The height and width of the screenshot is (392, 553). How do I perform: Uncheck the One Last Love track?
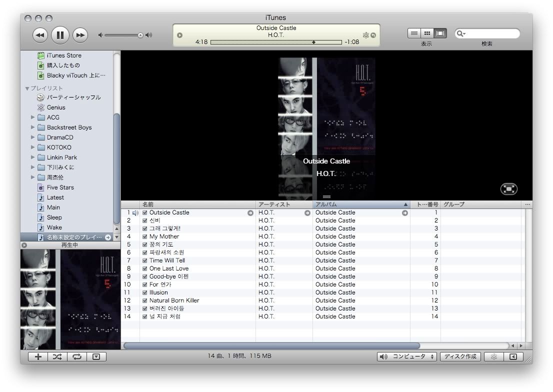coord(144,269)
